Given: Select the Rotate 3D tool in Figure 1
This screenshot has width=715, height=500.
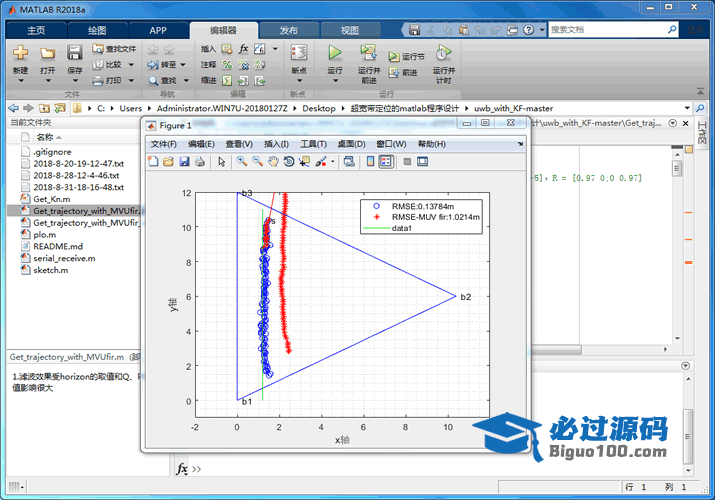Looking at the screenshot, I should (x=289, y=161).
